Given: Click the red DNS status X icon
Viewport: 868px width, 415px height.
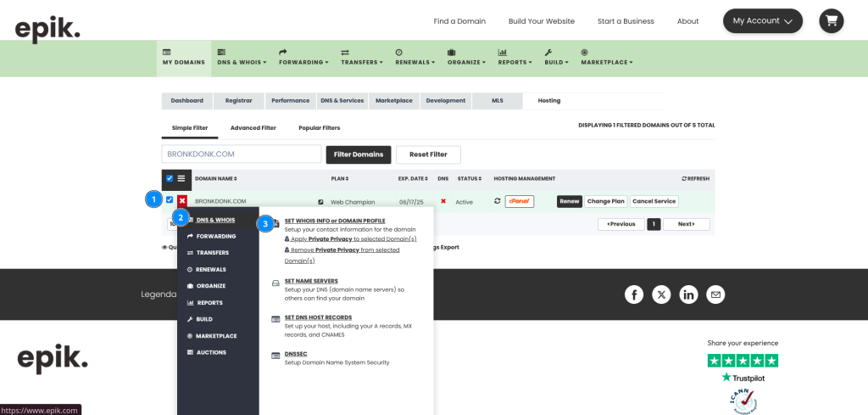Looking at the screenshot, I should (x=442, y=201).
